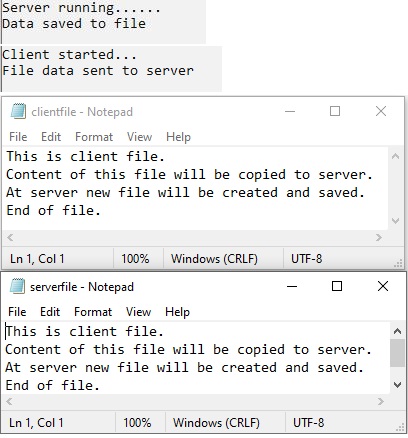Open Help menu in serverfile Notepad

[177, 312]
